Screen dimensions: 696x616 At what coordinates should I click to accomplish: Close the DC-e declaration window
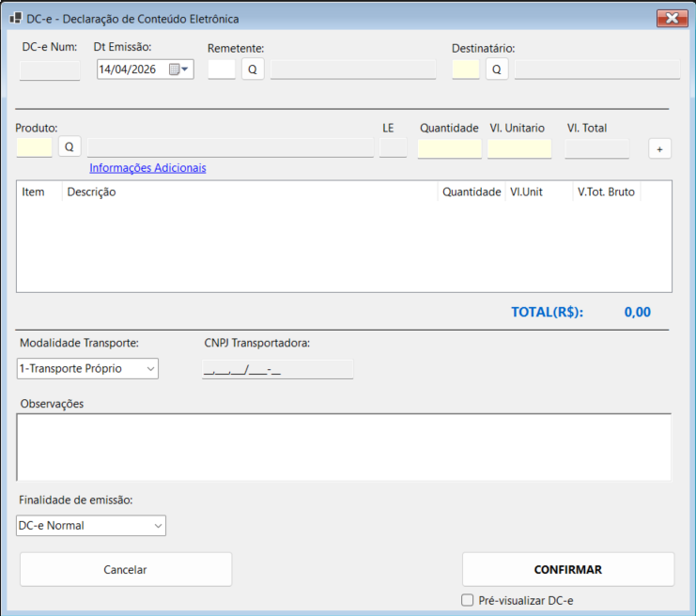click(x=671, y=18)
